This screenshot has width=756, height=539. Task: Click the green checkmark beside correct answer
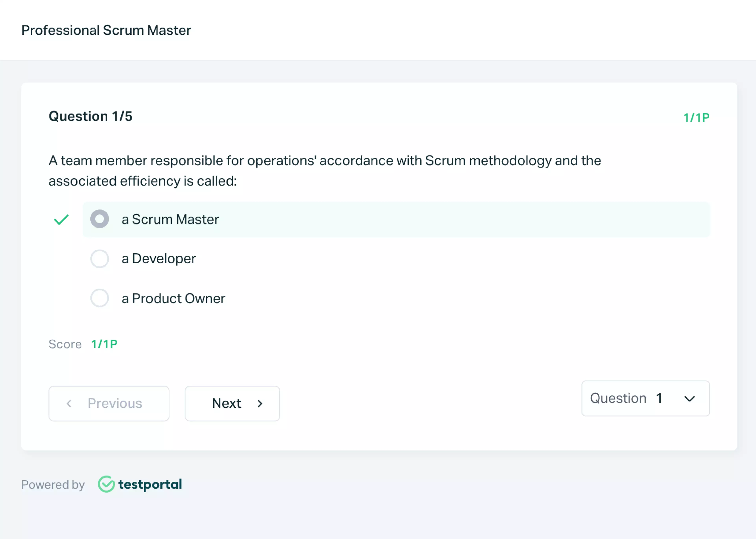[61, 219]
